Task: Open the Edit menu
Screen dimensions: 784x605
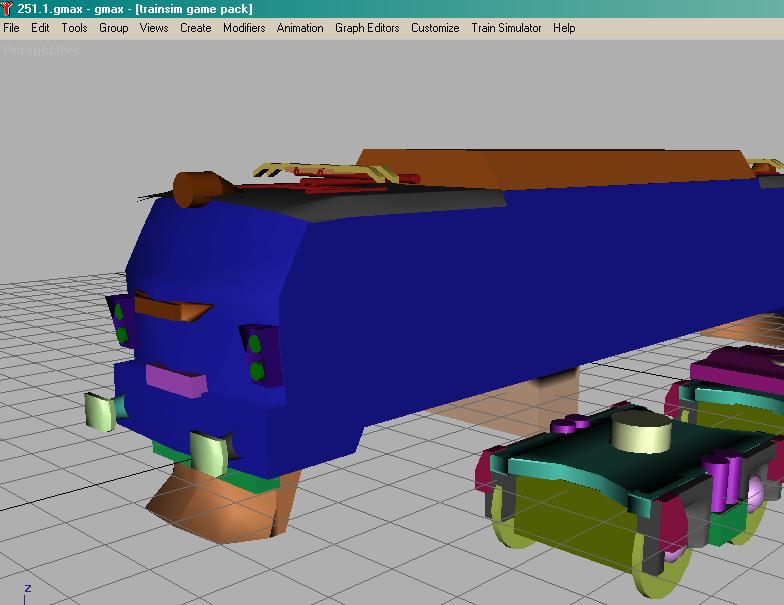Action: (40, 28)
